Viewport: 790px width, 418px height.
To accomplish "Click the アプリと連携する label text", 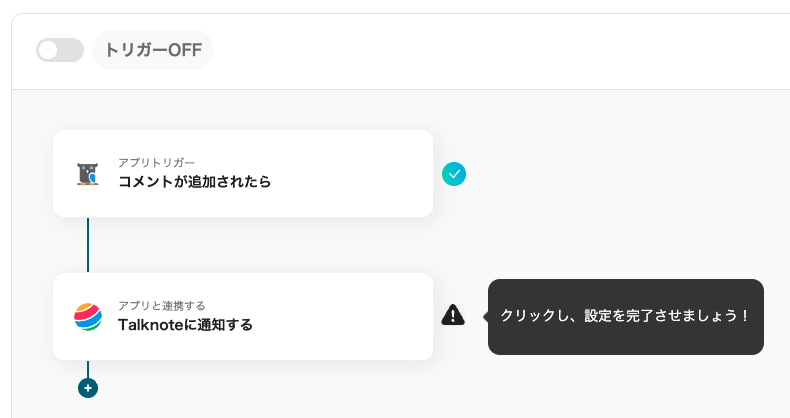I will [161, 305].
